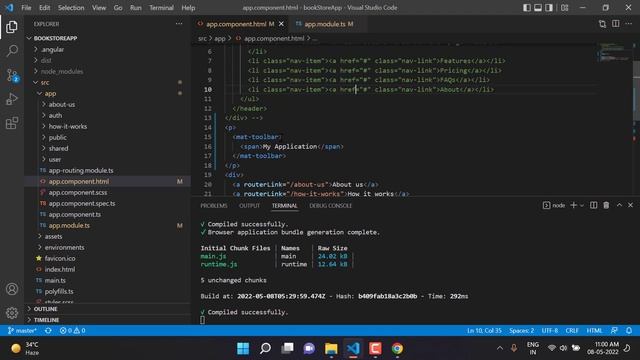Screen dimensions: 640x360
Task: Open the terminal launch profile dropdown arrow
Action: pos(582,206)
